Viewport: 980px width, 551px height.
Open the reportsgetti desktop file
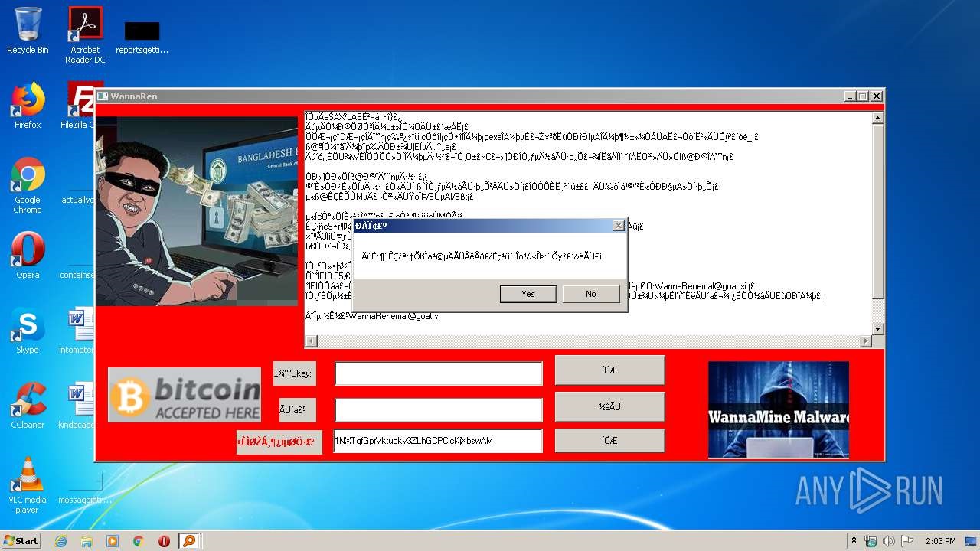pos(142,37)
